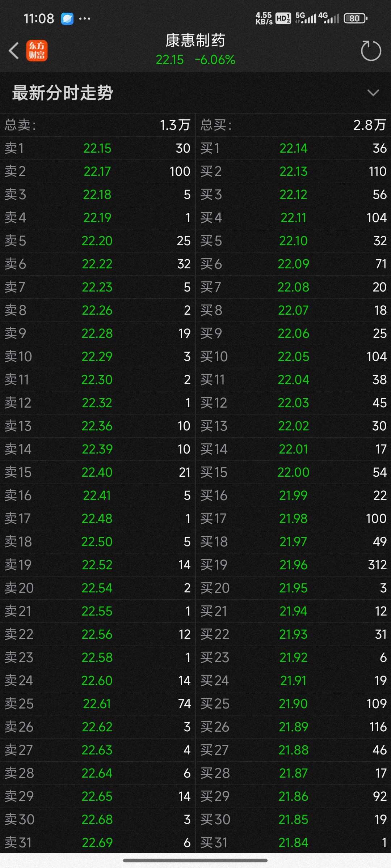Image resolution: width=391 pixels, height=868 pixels.
Task: Select the 买15 price 22.00
Action: [x=294, y=472]
